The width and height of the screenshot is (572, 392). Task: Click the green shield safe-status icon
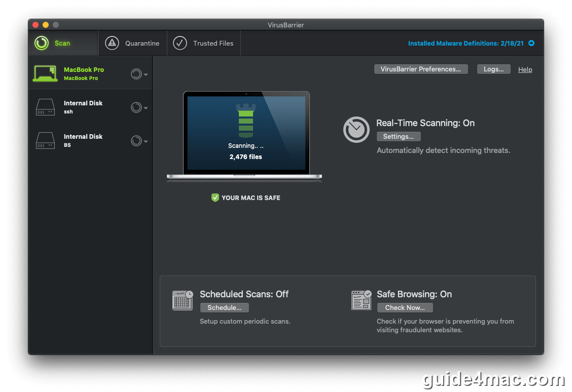[x=215, y=198]
